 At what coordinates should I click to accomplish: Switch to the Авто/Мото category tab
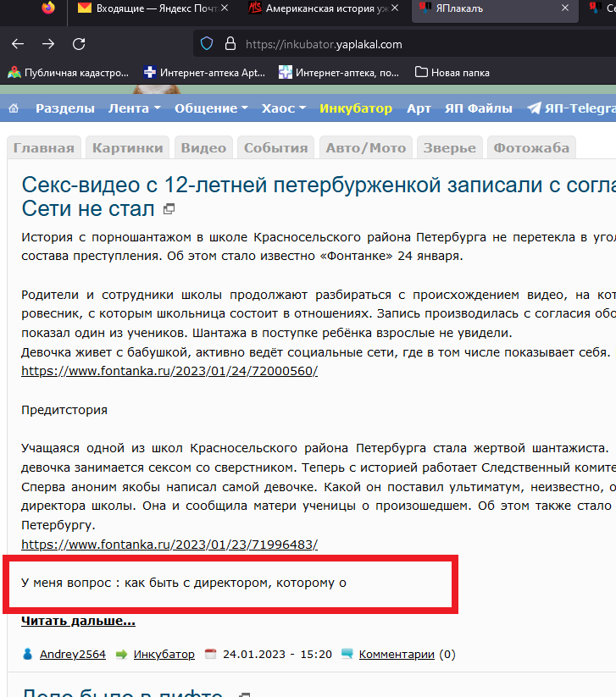[365, 147]
